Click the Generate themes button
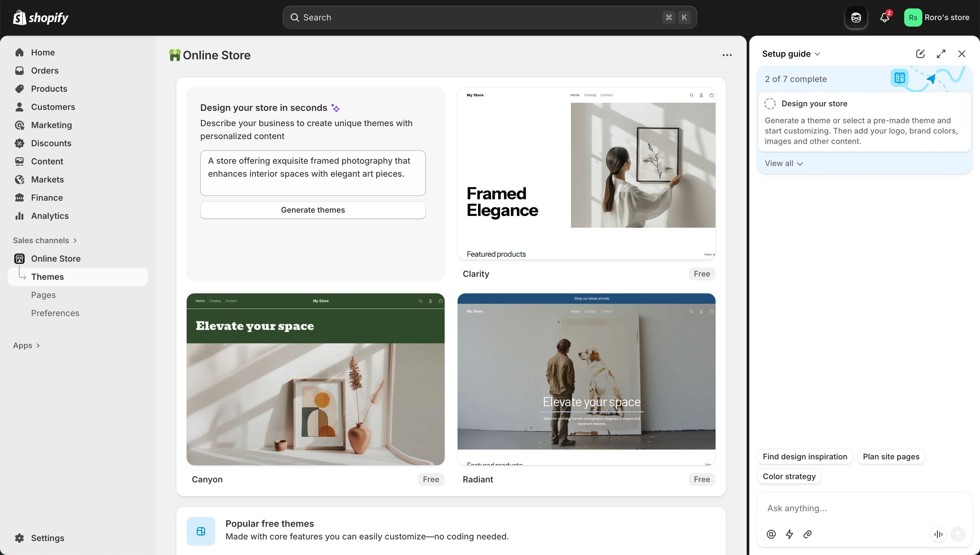This screenshot has height=555, width=980. pyautogui.click(x=312, y=210)
